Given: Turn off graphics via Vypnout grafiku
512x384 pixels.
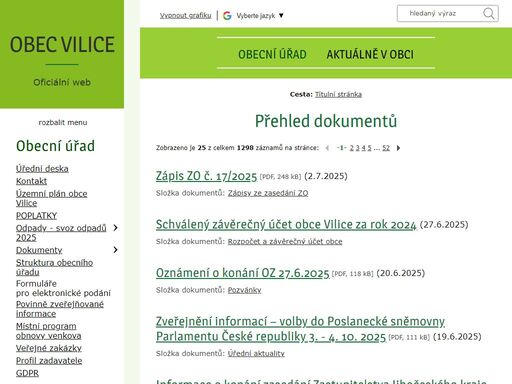Looking at the screenshot, I should point(185,16).
